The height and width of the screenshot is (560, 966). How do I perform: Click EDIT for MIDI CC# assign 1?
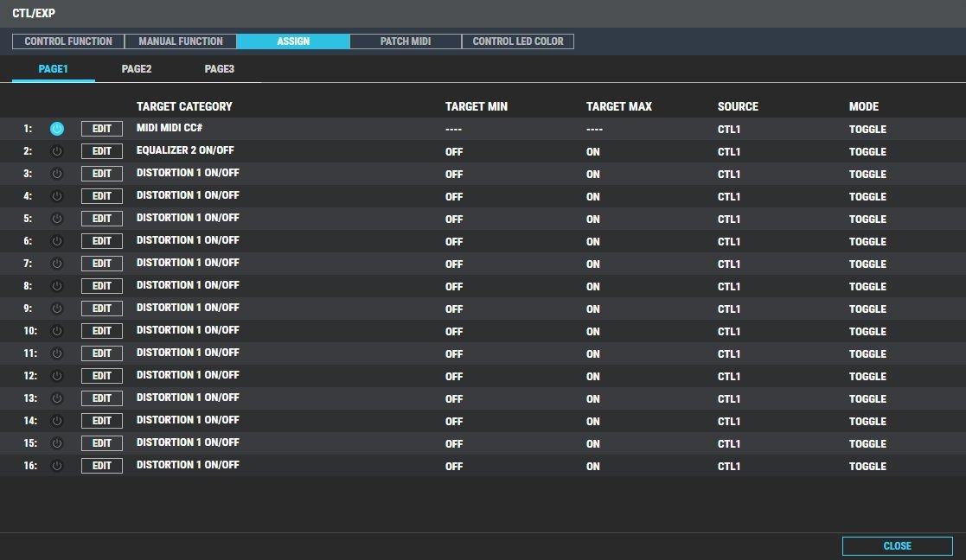click(x=102, y=129)
